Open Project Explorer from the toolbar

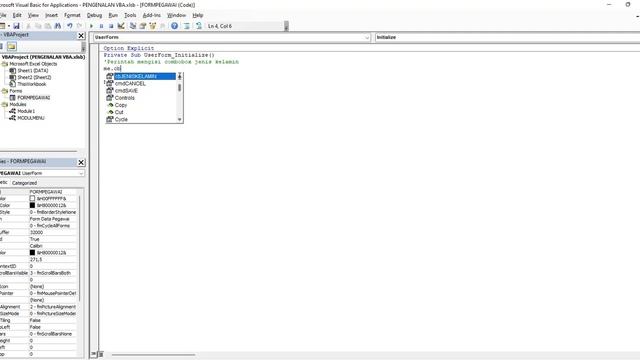(x=133, y=26)
